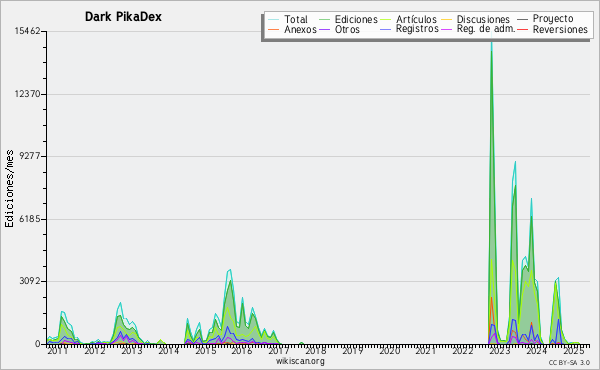Click the 2017 x-axis label
The height and width of the screenshot is (370, 600).
coord(279,350)
